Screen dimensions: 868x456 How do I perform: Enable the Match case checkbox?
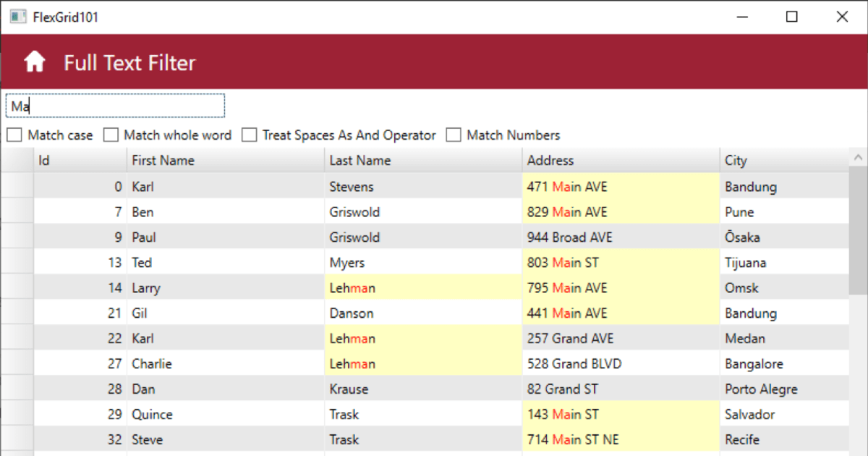click(14, 135)
